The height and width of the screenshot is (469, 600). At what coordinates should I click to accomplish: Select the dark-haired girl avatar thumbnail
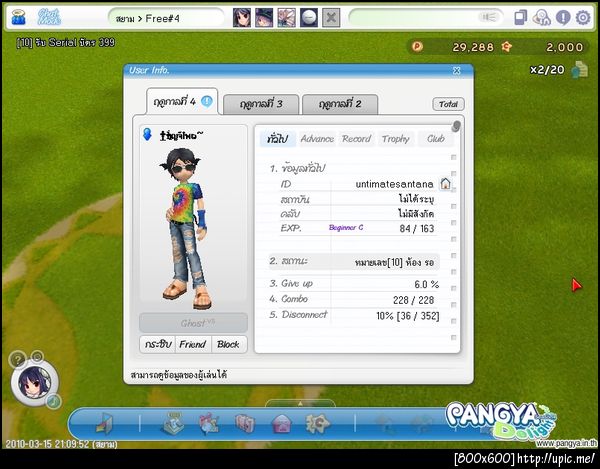pyautogui.click(x=242, y=18)
